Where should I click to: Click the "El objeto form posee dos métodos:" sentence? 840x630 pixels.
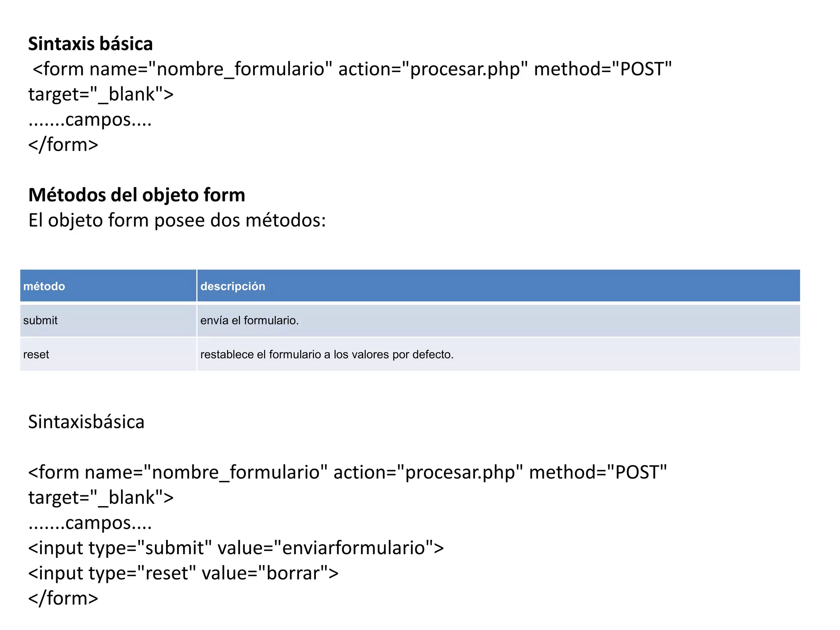177,220
